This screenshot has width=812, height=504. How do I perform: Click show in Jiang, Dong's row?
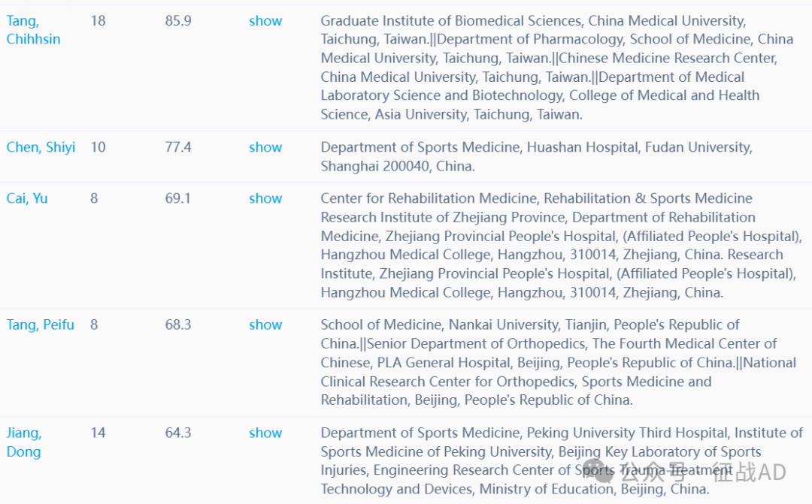[265, 433]
